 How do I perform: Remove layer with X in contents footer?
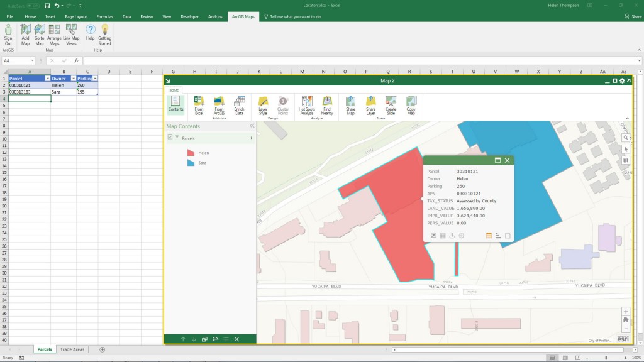pos(236,339)
